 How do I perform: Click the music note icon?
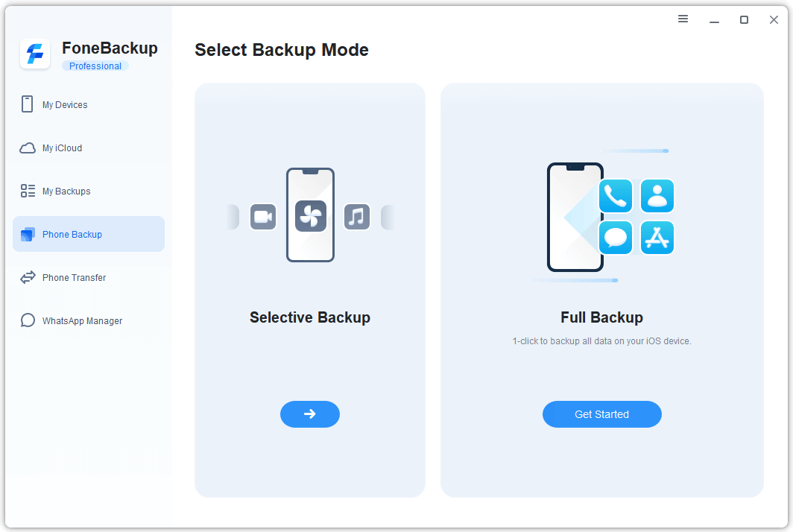click(357, 217)
